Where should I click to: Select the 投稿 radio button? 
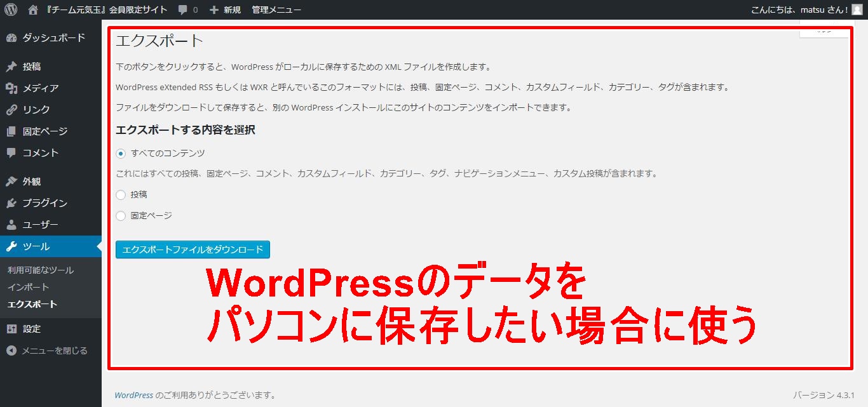click(121, 195)
